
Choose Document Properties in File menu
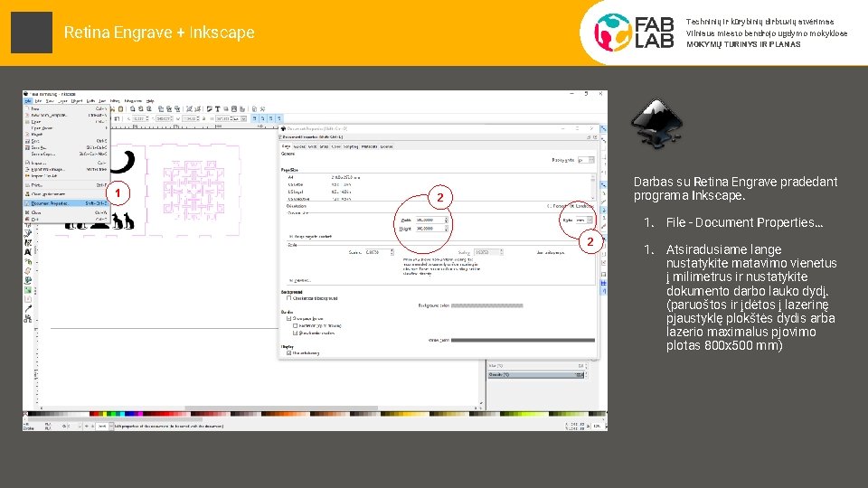[66, 203]
